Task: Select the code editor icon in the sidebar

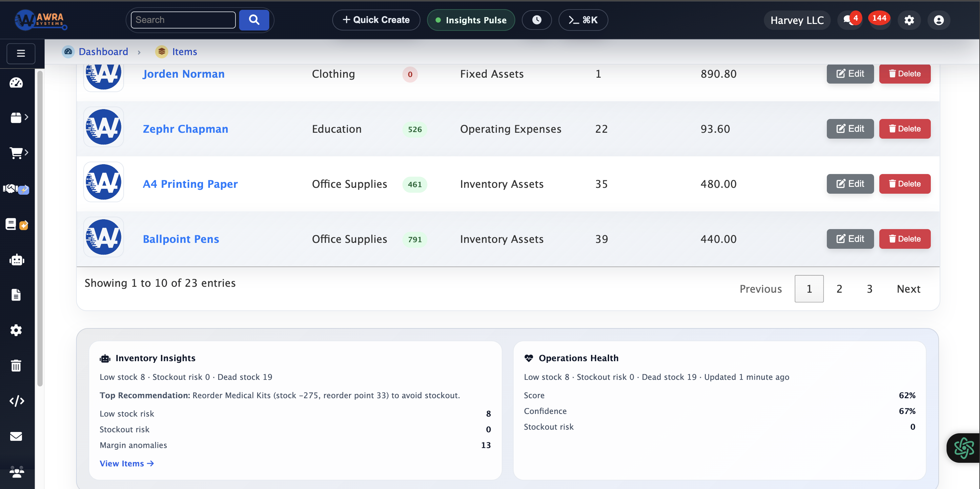Action: 17,401
